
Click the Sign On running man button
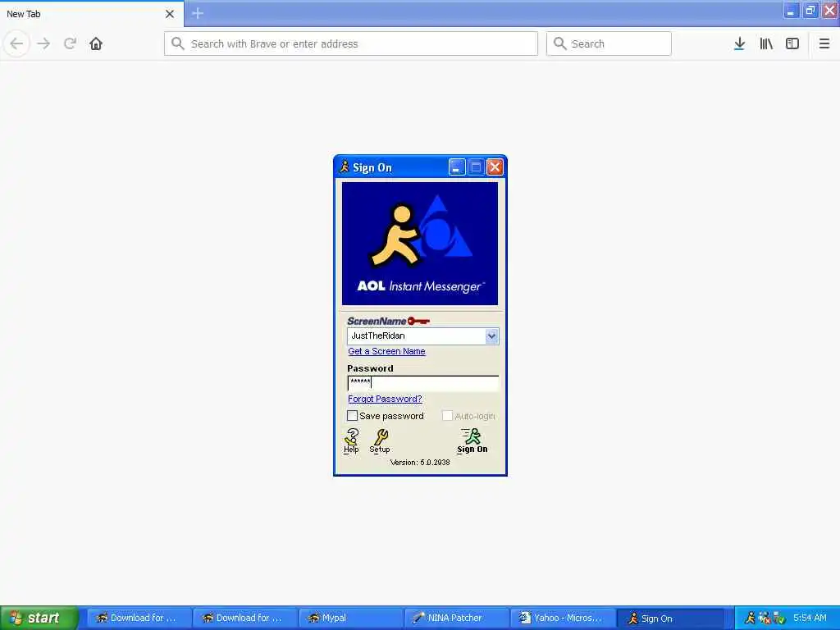coord(472,441)
